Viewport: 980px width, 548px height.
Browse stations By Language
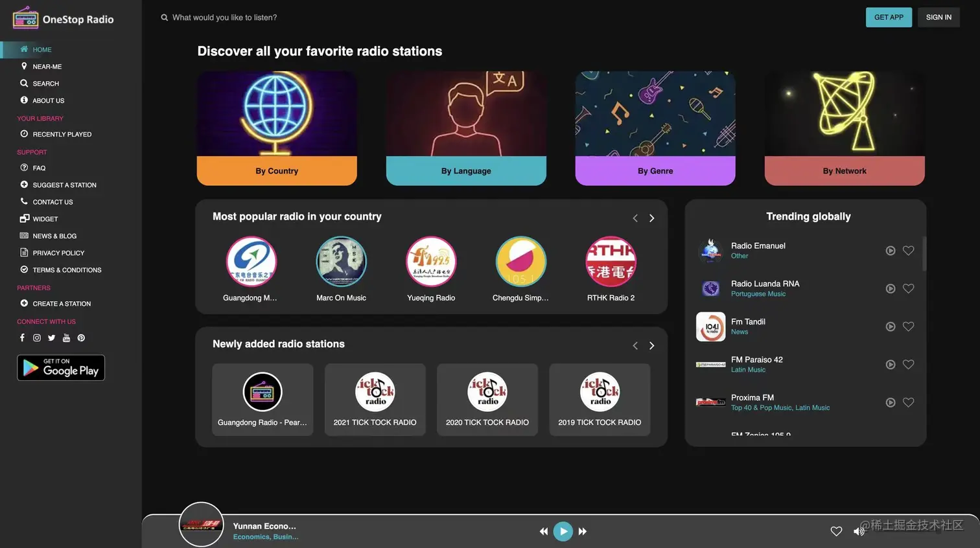(x=466, y=128)
